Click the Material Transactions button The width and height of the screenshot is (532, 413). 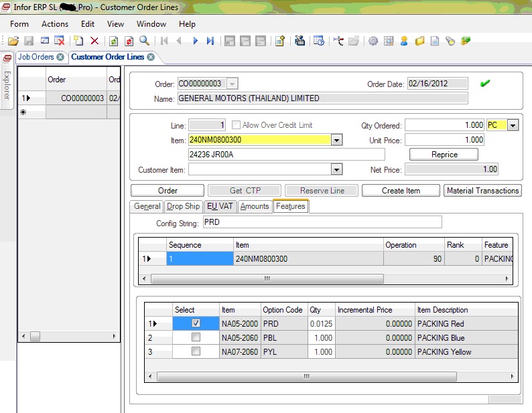click(x=483, y=191)
